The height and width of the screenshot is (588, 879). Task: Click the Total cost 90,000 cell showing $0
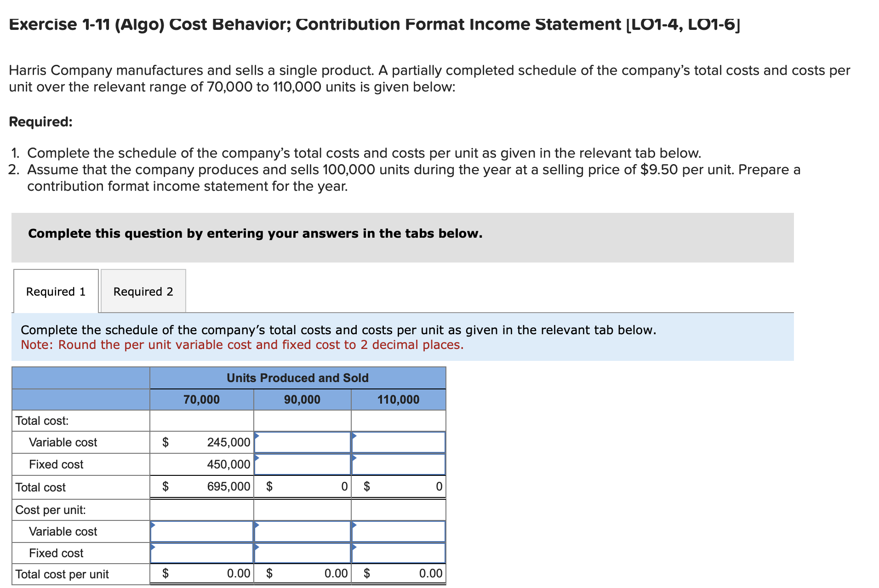302,486
